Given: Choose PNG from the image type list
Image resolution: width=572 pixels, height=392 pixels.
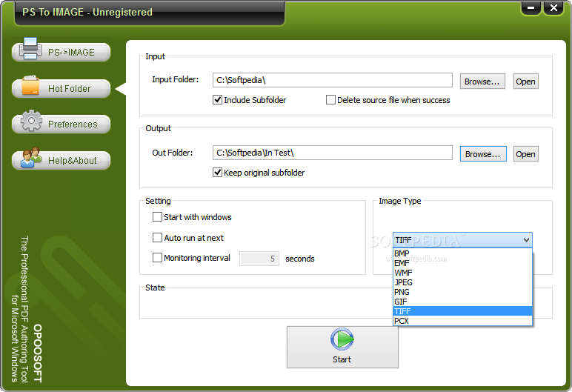Looking at the screenshot, I should pos(462,292).
